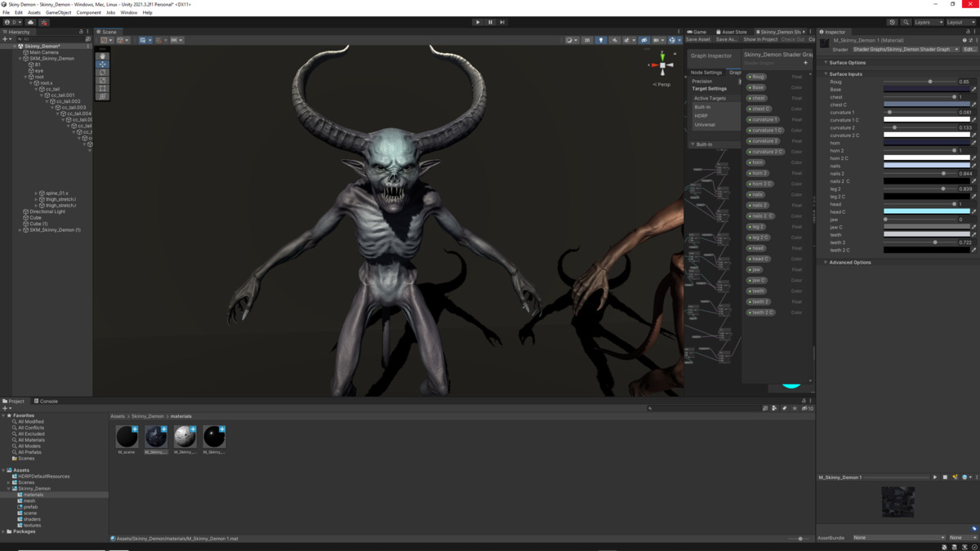Collapse the SKM_Skinny_Demon tree item
This screenshot has width=980, height=551.
20,59
